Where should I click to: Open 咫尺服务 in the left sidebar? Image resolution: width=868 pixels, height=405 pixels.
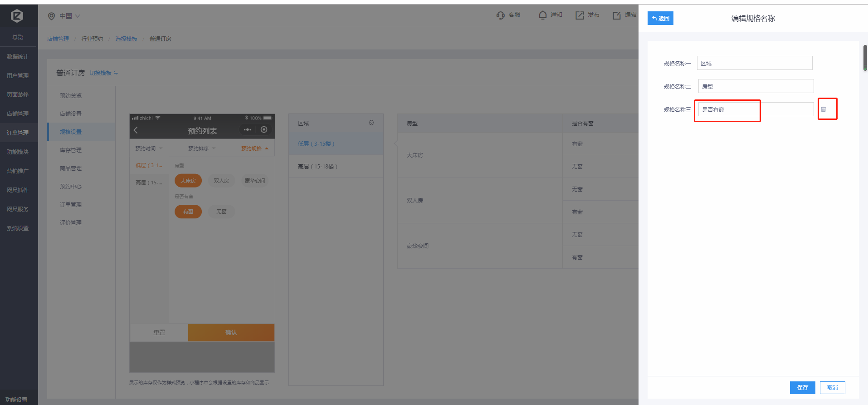coord(18,209)
